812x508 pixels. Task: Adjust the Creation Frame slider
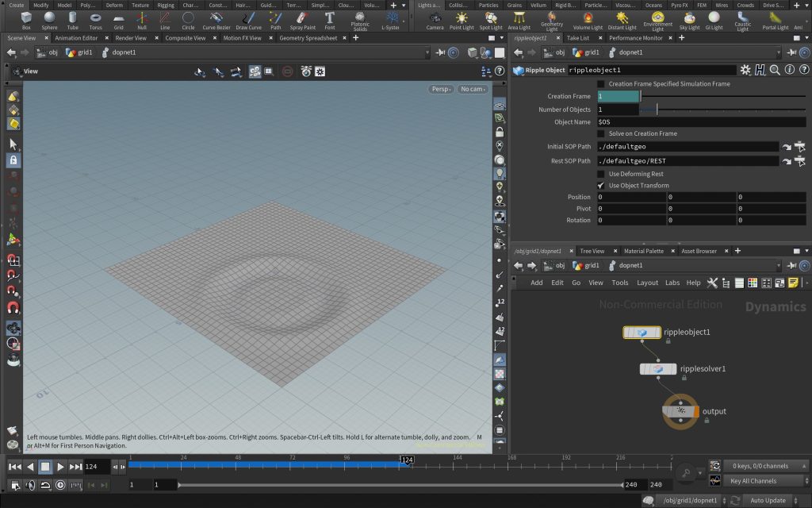pos(723,96)
